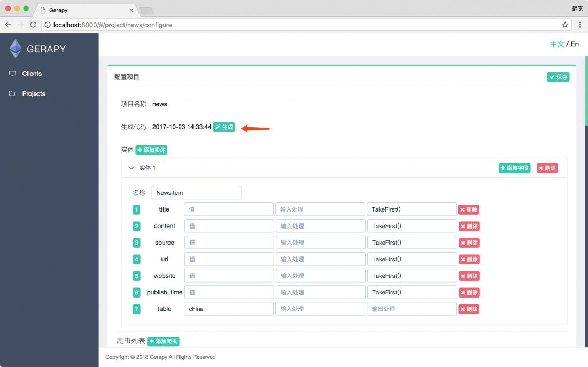Reload the page
The height and width of the screenshot is (367, 588).
point(33,25)
